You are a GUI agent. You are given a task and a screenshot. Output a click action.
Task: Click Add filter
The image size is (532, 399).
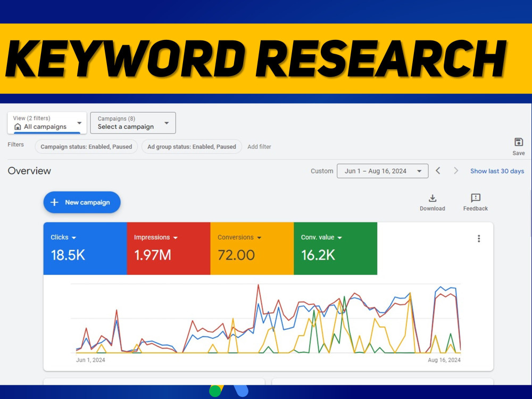[x=259, y=147]
